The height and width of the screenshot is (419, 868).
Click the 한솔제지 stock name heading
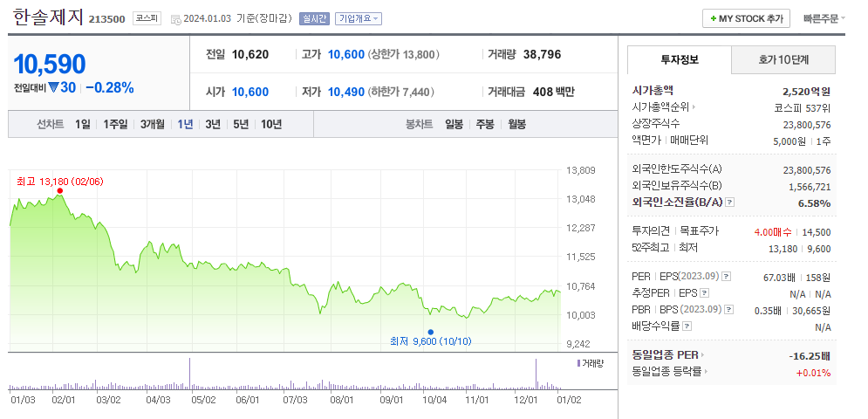tap(48, 17)
